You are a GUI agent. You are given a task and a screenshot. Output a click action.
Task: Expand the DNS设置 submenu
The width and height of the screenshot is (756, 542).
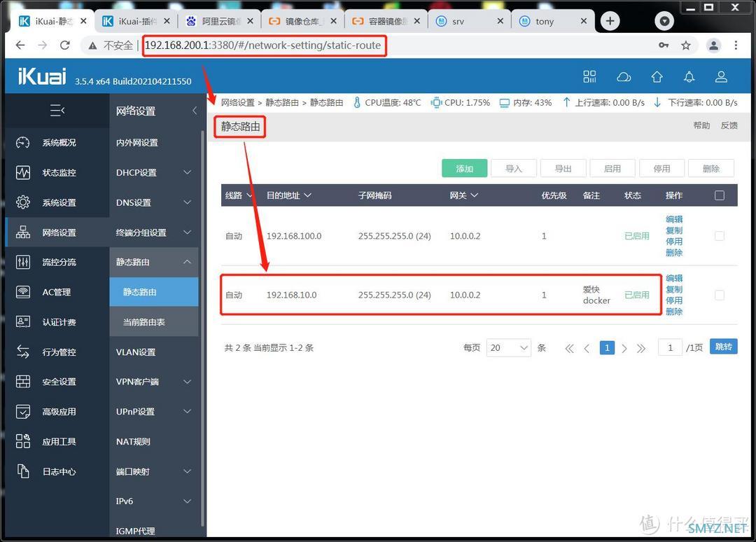point(187,202)
